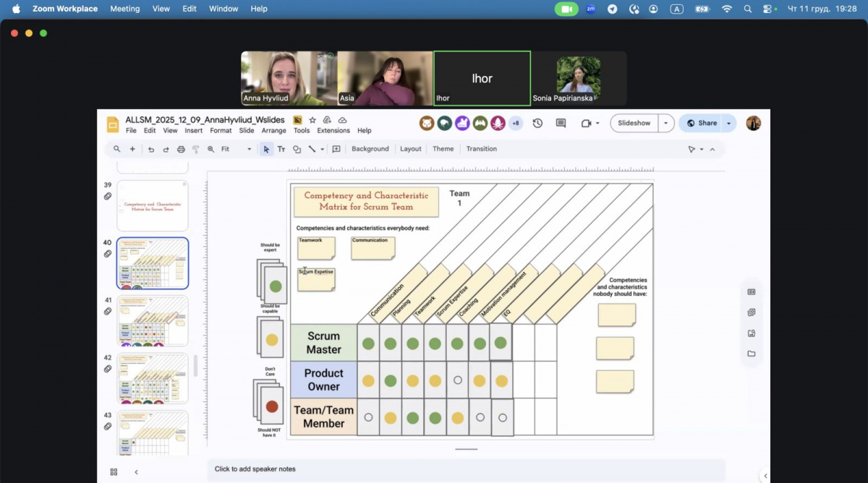Expand the Share options arrow
Screen dimensions: 868x483
pos(728,123)
